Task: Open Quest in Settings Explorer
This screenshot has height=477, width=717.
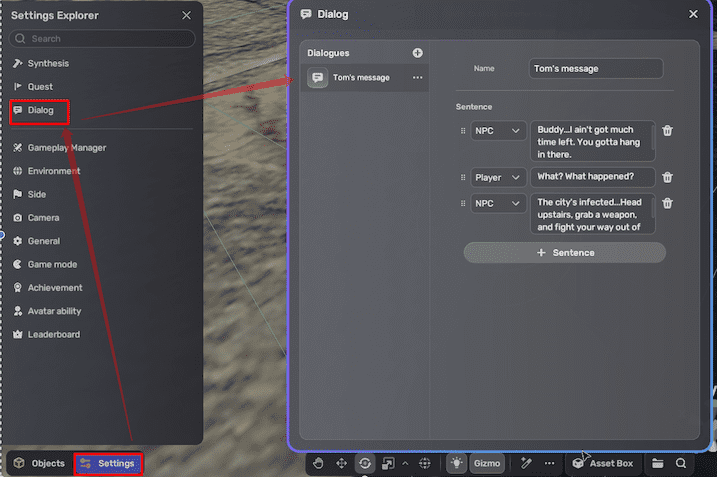Action: click(40, 87)
